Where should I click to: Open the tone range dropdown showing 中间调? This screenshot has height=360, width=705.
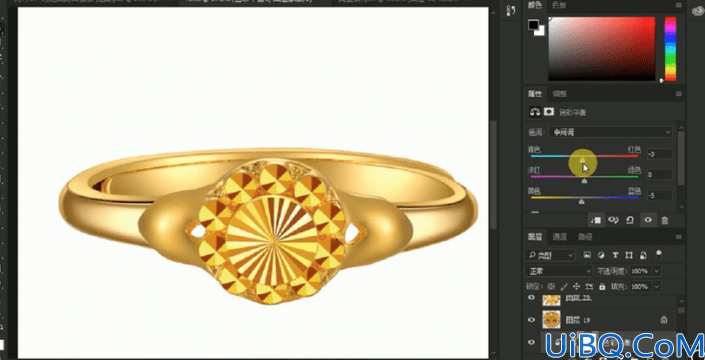click(611, 132)
